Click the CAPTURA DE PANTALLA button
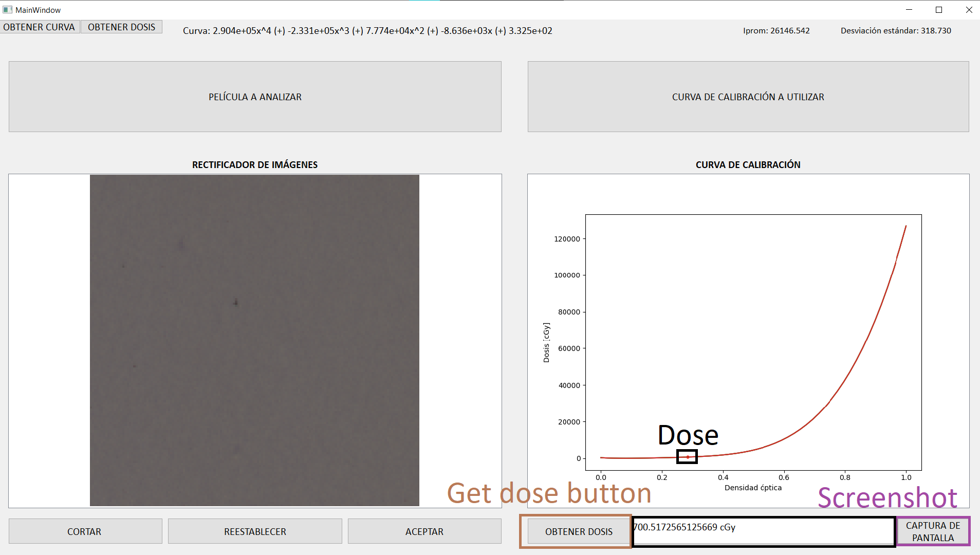Screen dimensions: 980x555 [x=932, y=531]
